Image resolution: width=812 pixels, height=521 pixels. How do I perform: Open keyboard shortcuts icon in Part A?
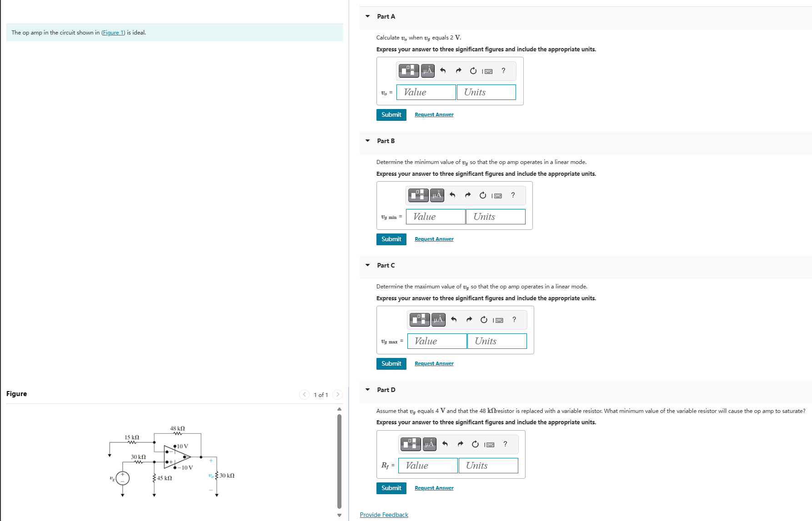click(488, 71)
